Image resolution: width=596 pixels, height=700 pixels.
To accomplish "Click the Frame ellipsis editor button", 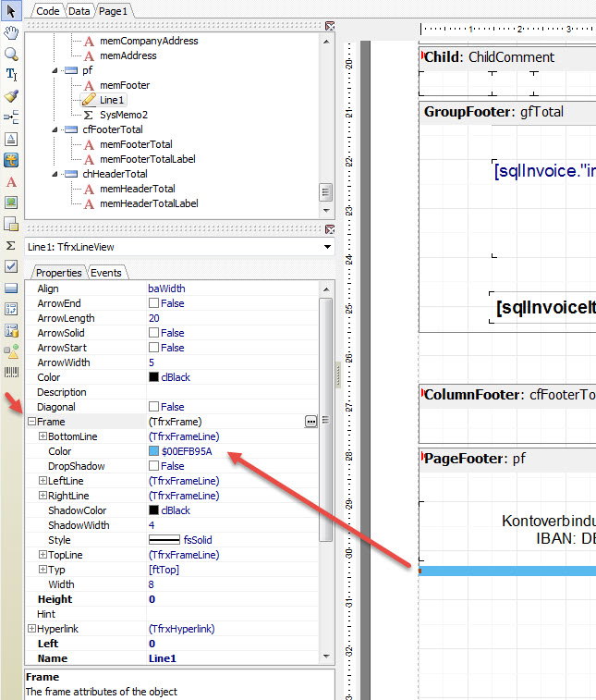I will point(311,422).
